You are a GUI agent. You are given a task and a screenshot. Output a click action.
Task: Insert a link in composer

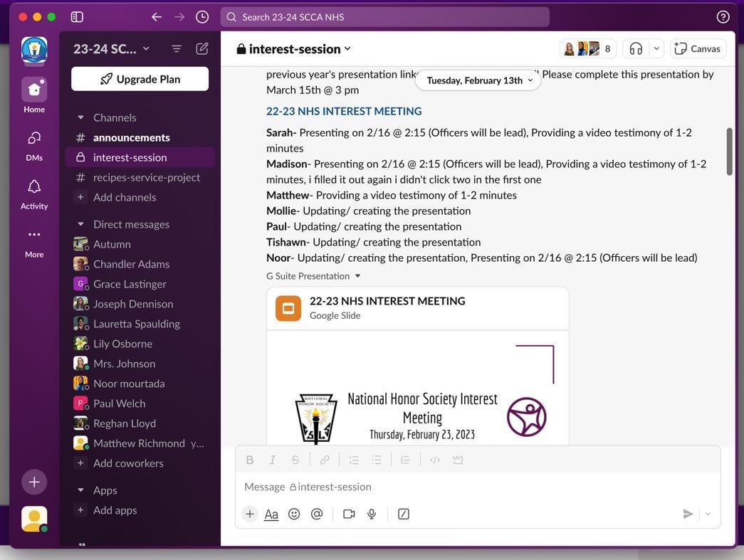(x=325, y=460)
